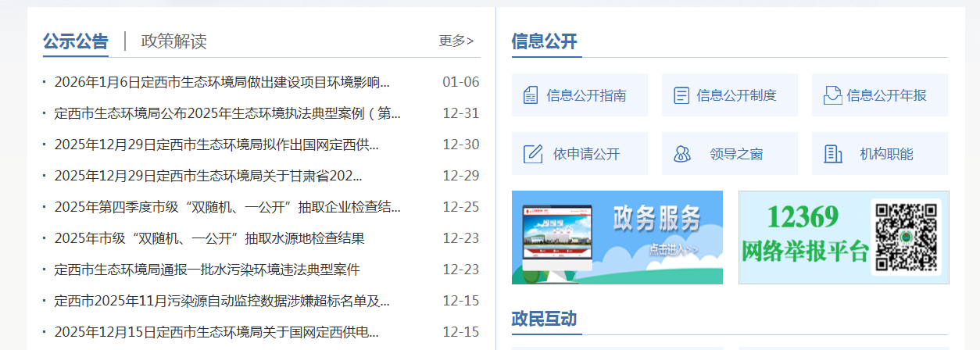Open 2025年生态环境执法典型案例 article
Viewport: 980px width, 350px height.
pyautogui.click(x=227, y=113)
